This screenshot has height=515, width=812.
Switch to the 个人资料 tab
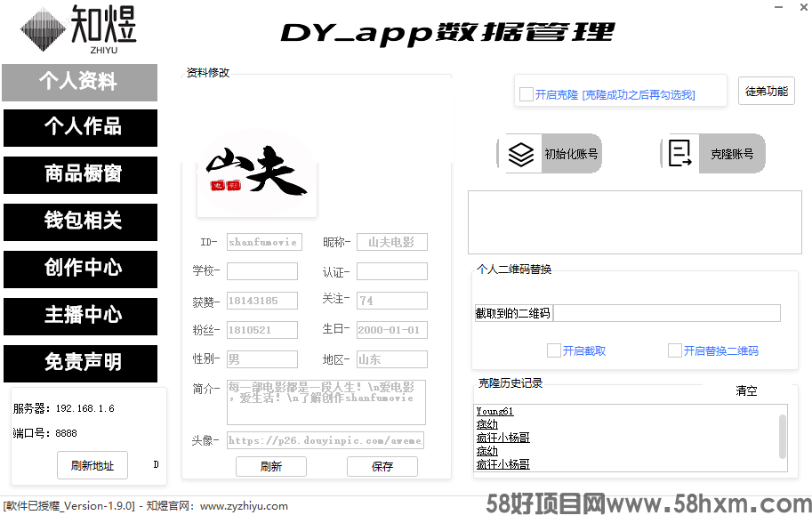[x=80, y=83]
